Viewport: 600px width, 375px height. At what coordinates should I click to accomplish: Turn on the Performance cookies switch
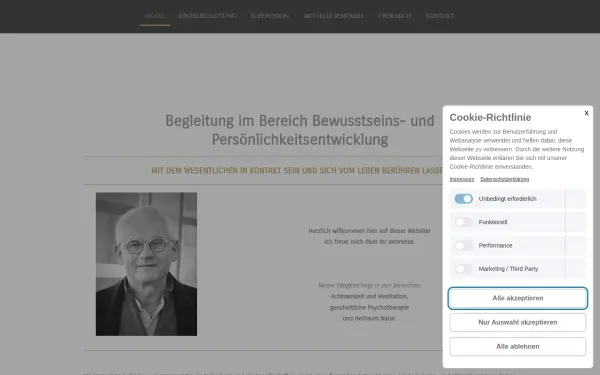click(463, 245)
